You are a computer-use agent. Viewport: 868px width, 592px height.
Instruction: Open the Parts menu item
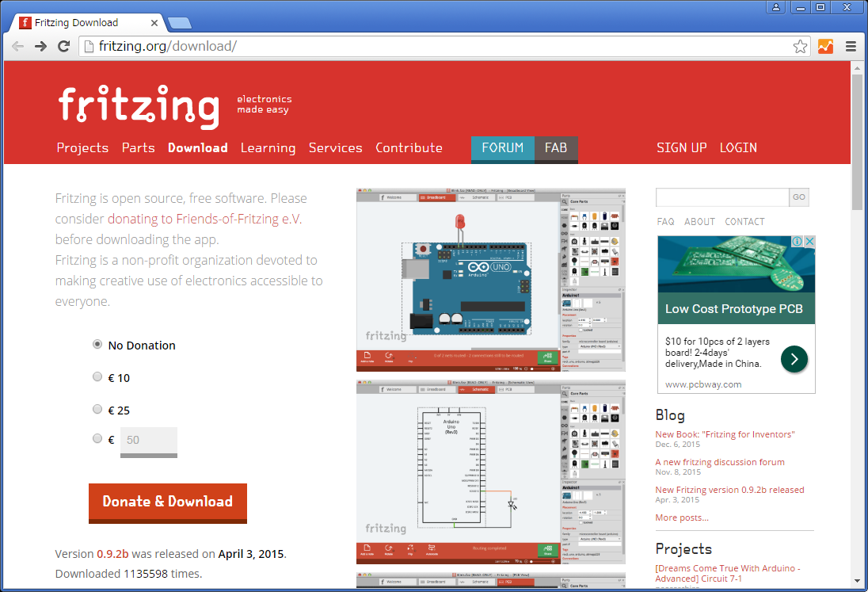(139, 148)
